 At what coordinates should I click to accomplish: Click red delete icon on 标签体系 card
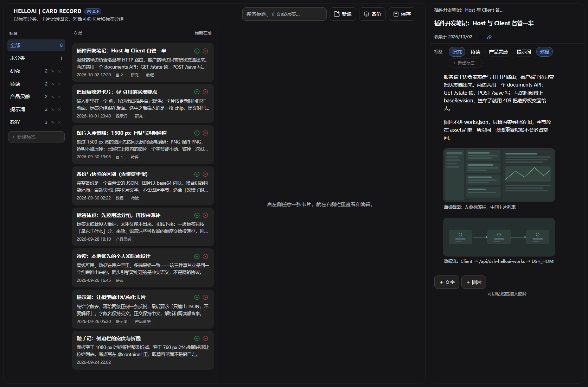[205, 215]
